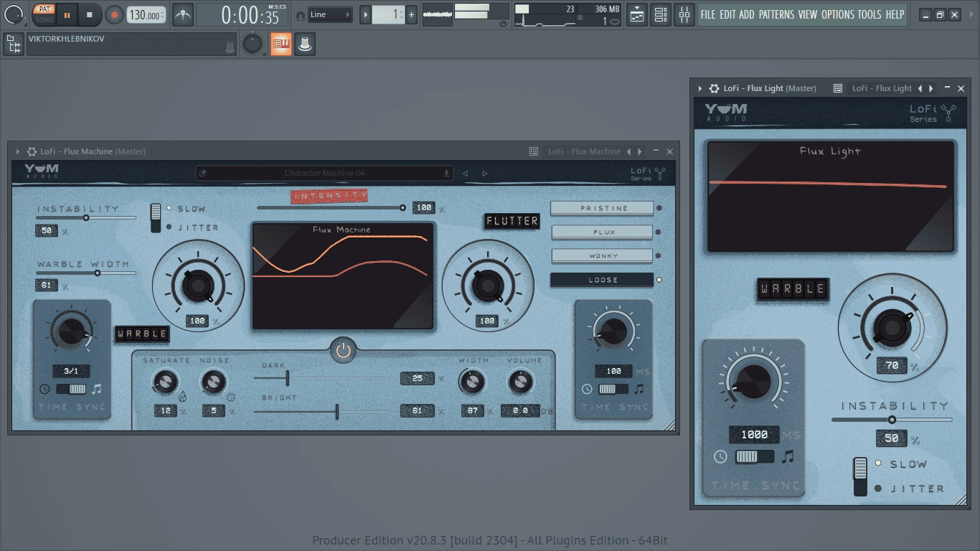Toggle the record button
The height and width of the screenshot is (551, 980).
(114, 14)
